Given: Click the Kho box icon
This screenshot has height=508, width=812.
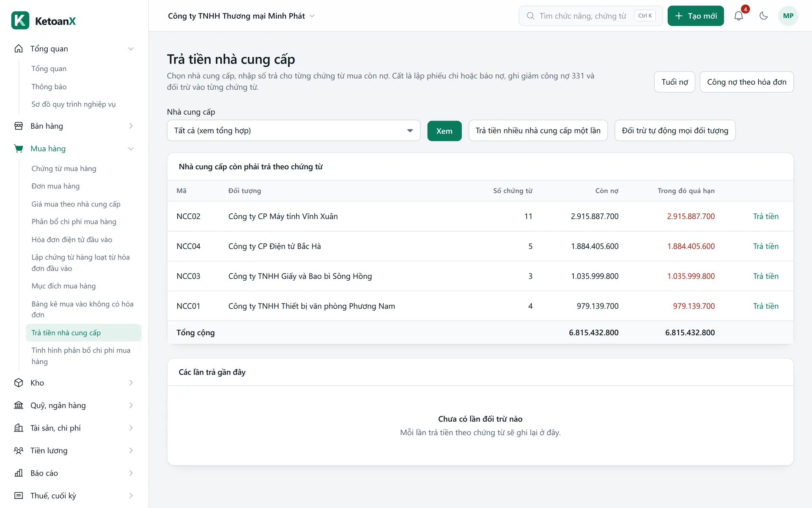Looking at the screenshot, I should (x=19, y=383).
